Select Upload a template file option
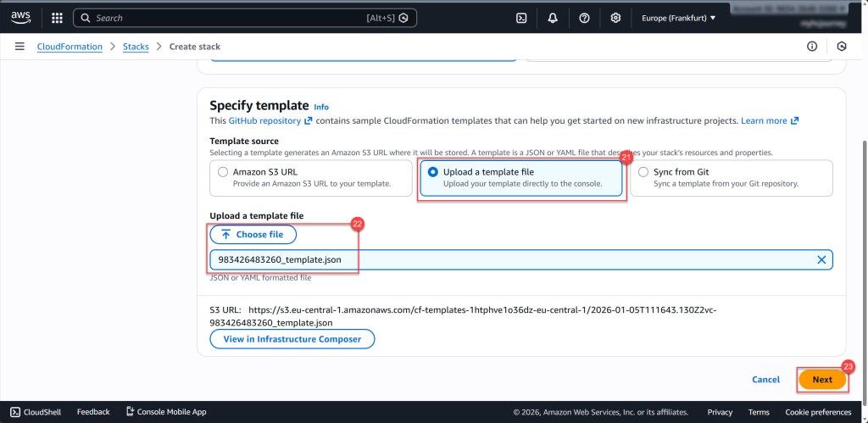This screenshot has height=423, width=868. (432, 172)
